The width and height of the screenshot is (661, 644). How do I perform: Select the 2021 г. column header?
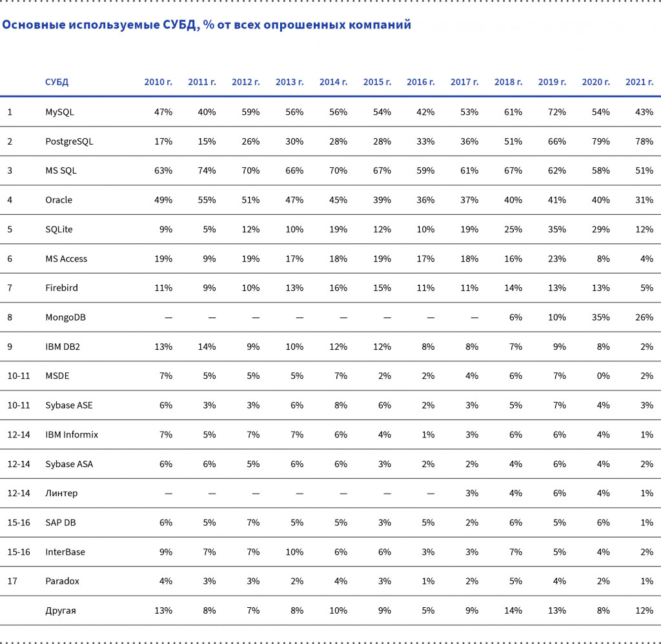(x=639, y=82)
